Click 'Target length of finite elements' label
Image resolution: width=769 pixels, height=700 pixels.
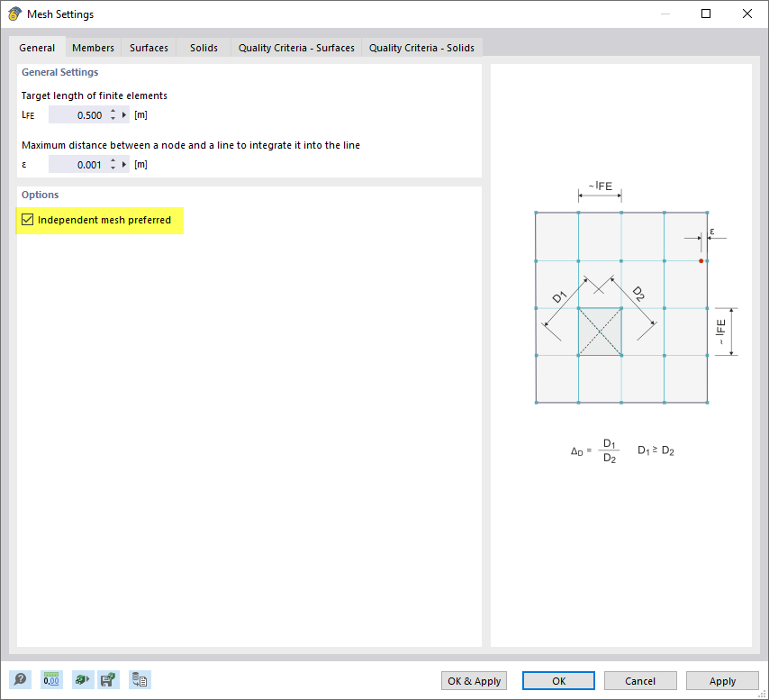(x=95, y=95)
